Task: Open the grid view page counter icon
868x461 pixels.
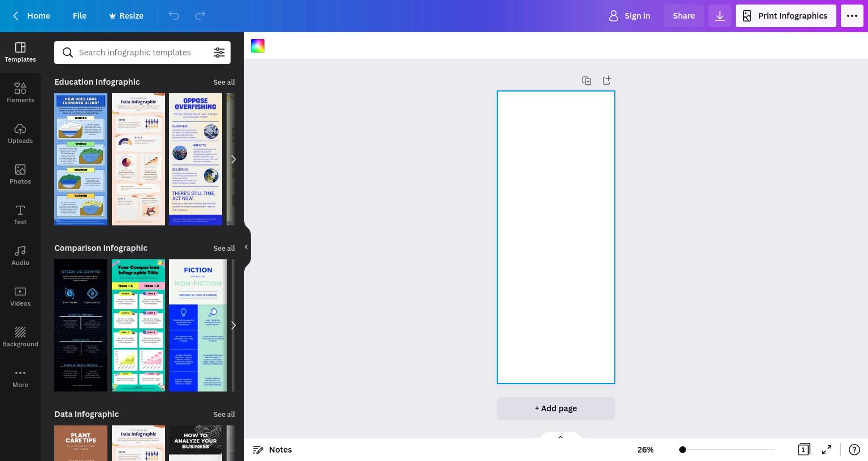Action: [x=804, y=450]
